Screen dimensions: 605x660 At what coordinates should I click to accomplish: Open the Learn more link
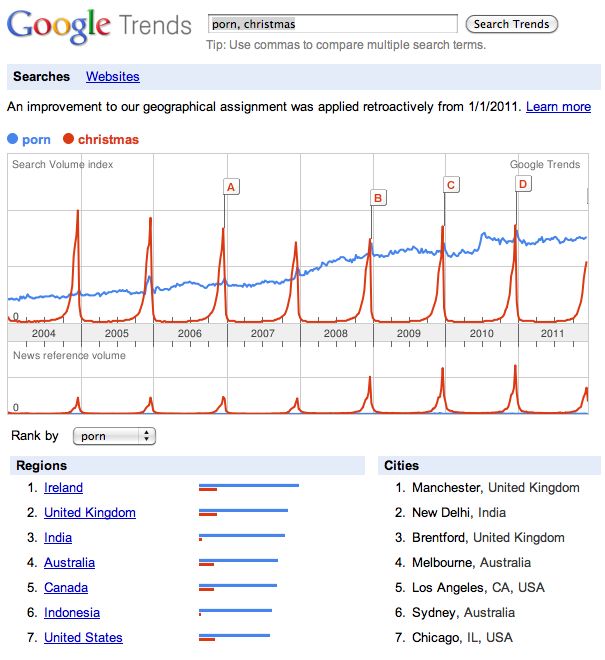pyautogui.click(x=558, y=106)
